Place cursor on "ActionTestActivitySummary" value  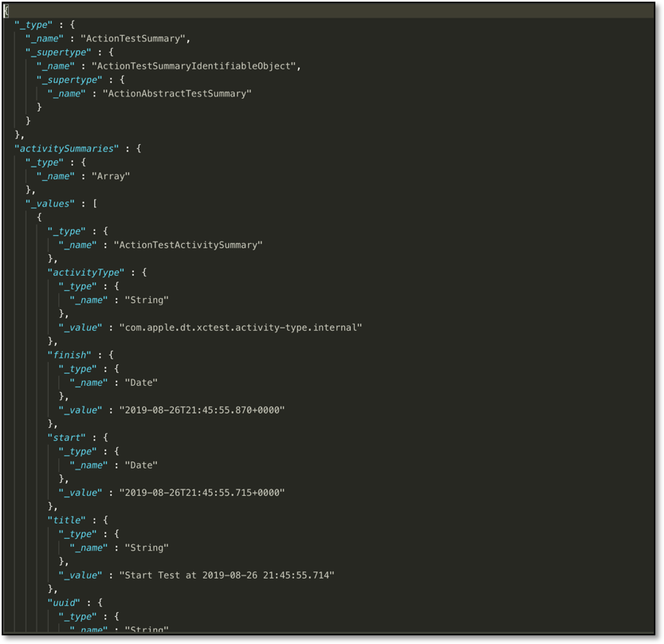pos(188,245)
